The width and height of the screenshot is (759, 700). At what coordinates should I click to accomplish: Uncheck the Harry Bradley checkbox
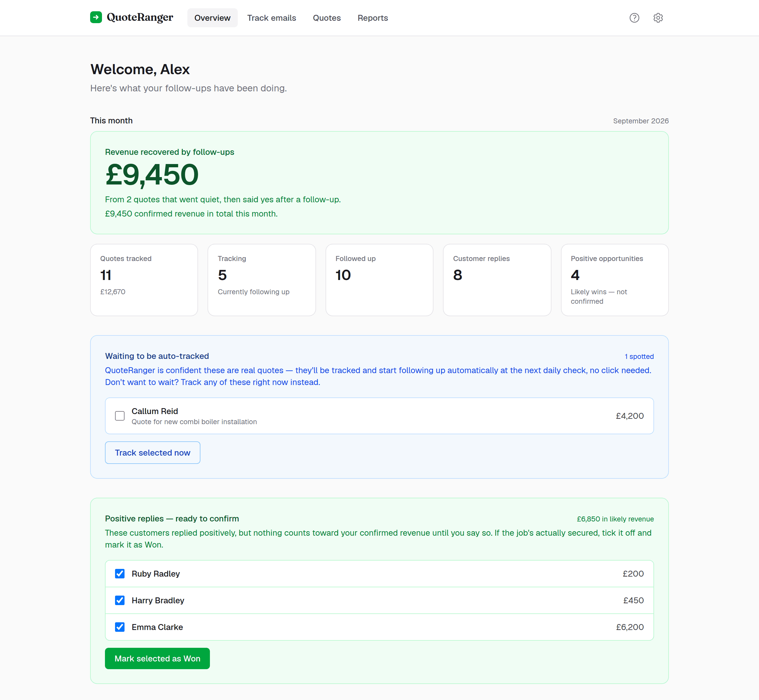pyautogui.click(x=119, y=600)
